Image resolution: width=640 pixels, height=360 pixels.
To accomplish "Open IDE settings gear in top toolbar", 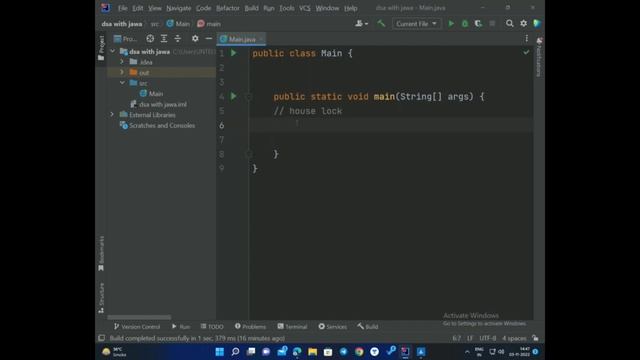I will click(x=523, y=24).
